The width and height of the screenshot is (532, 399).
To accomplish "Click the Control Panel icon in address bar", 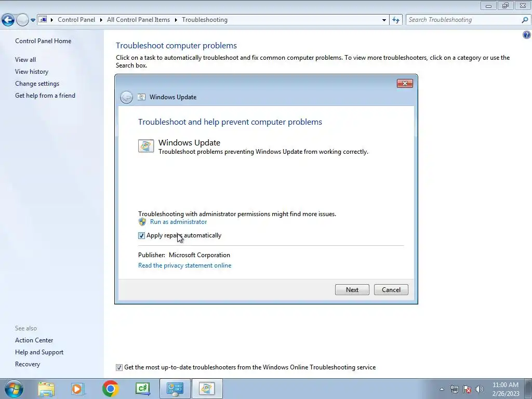I will point(43,19).
